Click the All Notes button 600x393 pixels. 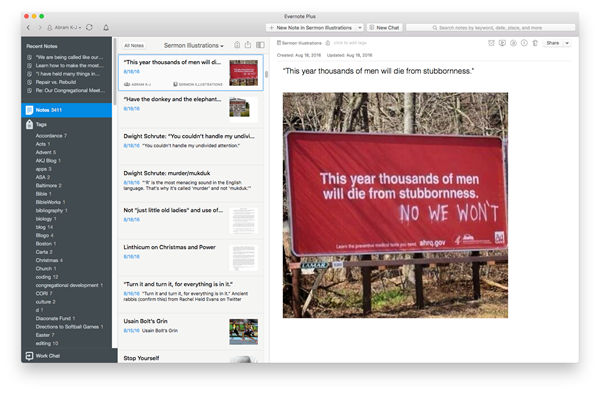134,46
